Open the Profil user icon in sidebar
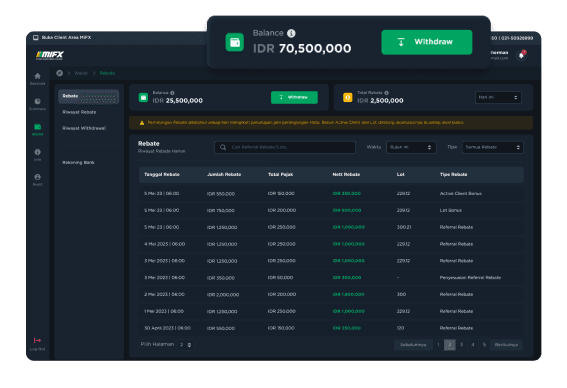This screenshot has width=567, height=388. [38, 177]
